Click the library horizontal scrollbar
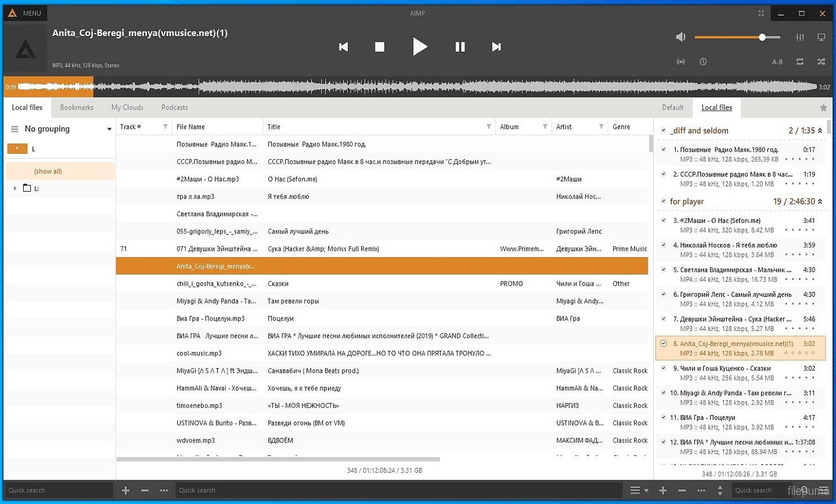Image resolution: width=836 pixels, height=504 pixels. click(278, 459)
